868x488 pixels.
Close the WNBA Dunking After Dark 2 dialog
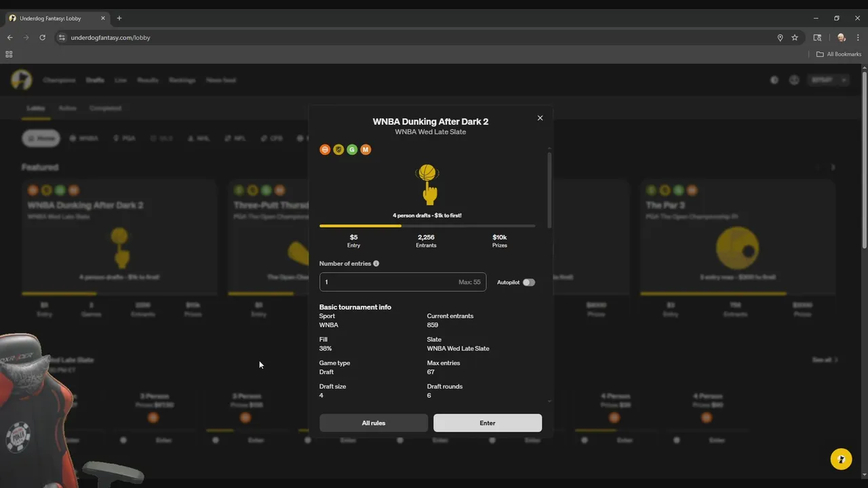tap(540, 118)
